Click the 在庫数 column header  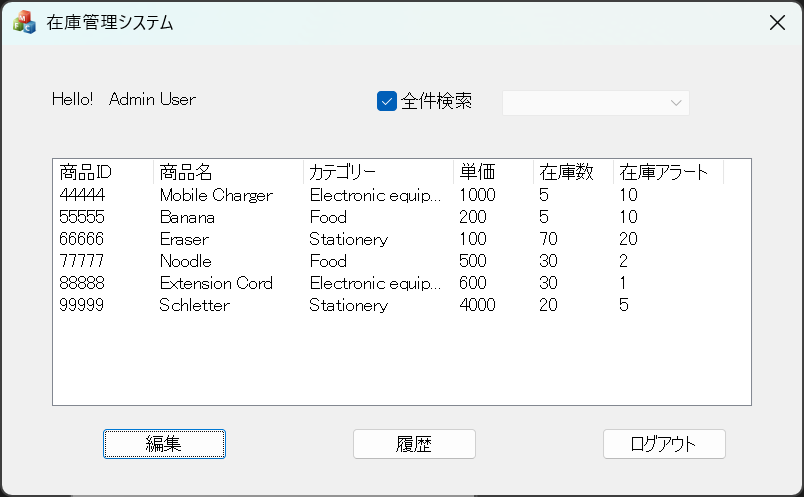tap(573, 172)
